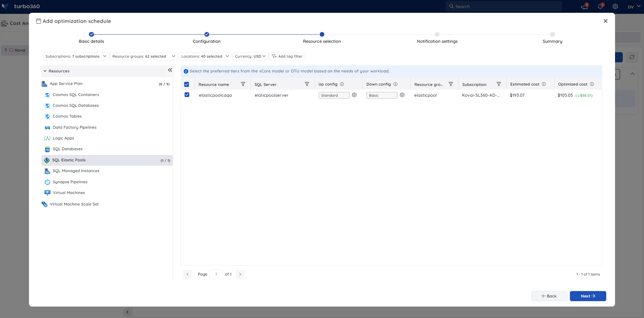
Task: Open the Currency USD dropdown
Action: (250, 56)
